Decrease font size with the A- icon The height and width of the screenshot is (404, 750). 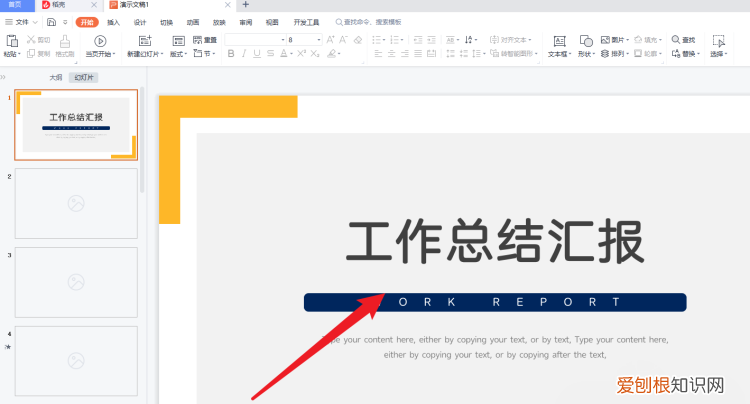(x=343, y=40)
